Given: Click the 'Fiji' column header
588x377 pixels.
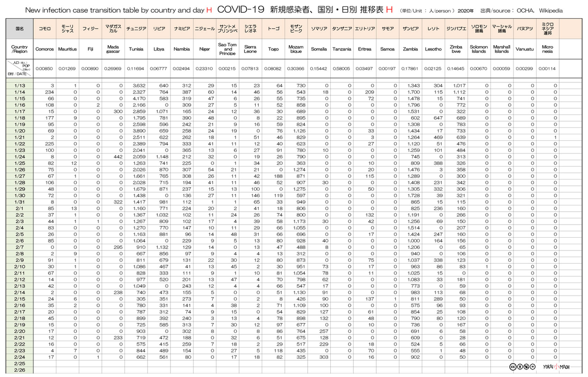Looking at the screenshot, I should click(x=90, y=50).
